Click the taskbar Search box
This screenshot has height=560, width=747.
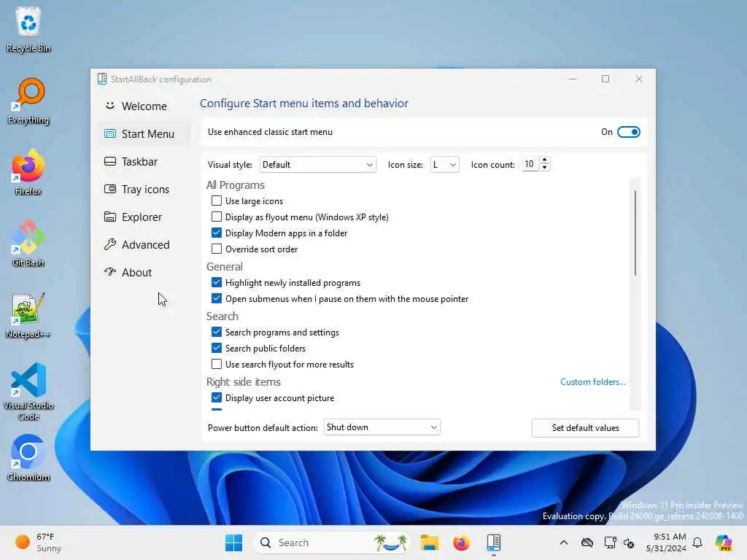click(333, 542)
